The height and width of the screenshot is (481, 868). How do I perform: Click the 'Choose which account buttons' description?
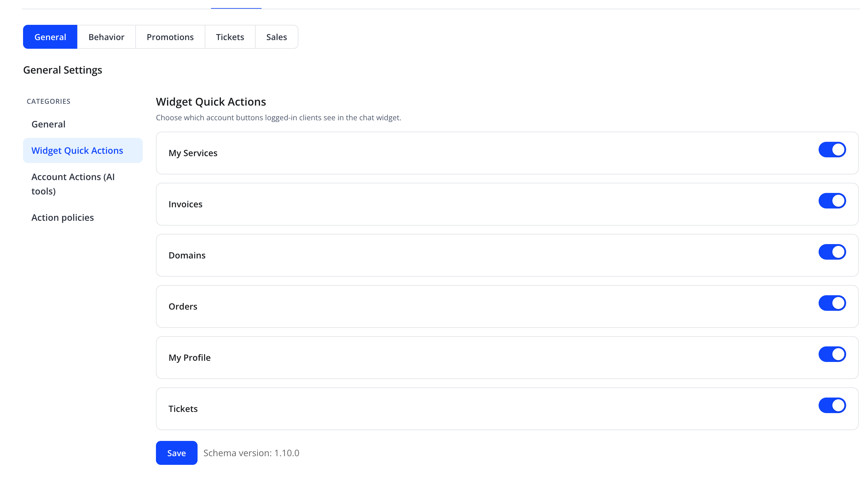coord(279,118)
